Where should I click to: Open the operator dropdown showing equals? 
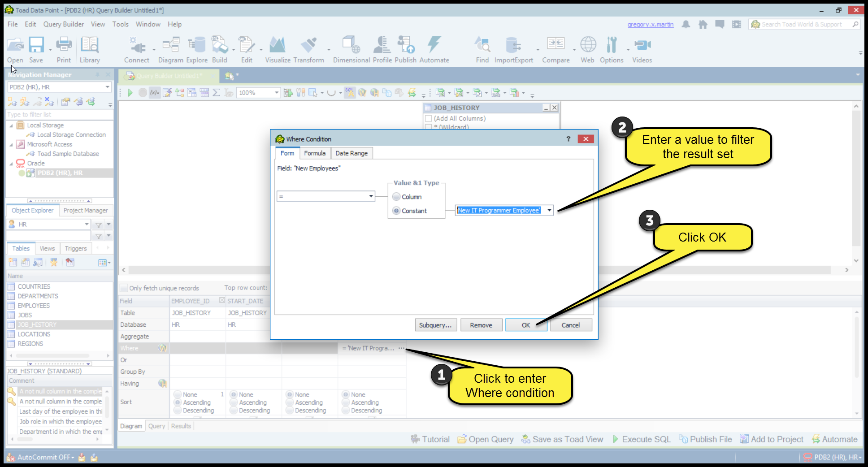(326, 196)
